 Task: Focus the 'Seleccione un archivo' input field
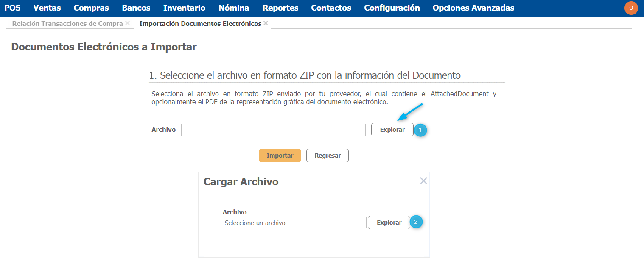(x=294, y=222)
